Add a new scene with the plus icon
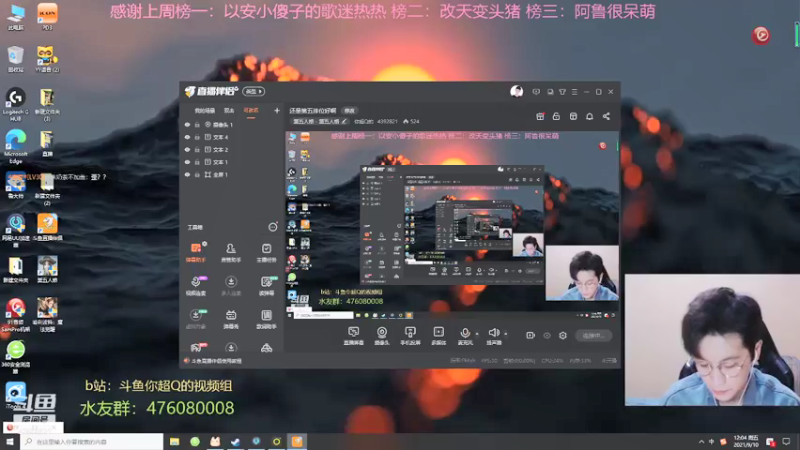 click(277, 110)
